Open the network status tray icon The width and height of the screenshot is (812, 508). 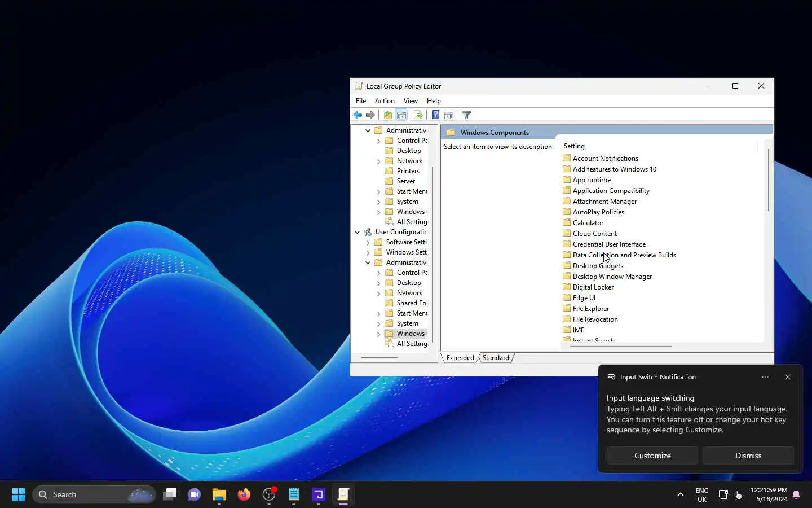(x=723, y=494)
